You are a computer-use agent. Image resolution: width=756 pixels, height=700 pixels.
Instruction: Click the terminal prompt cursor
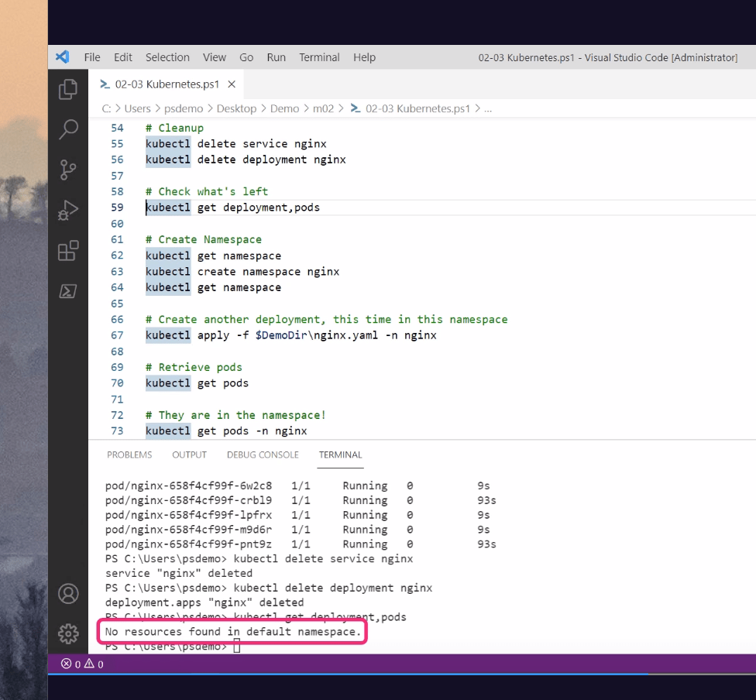pos(237,646)
